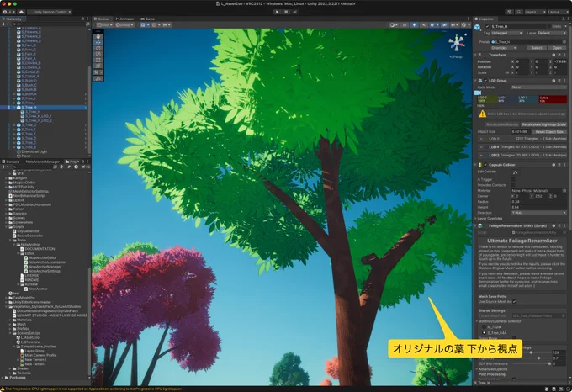The image size is (572, 392).
Task: Toggle the Capsule Collider enabled checkbox
Action: pyautogui.click(x=485, y=165)
